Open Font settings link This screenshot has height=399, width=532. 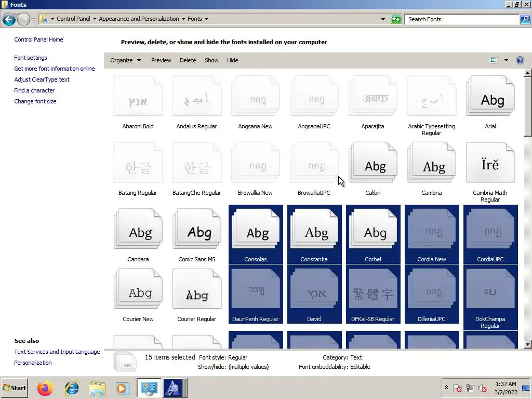pyautogui.click(x=31, y=58)
